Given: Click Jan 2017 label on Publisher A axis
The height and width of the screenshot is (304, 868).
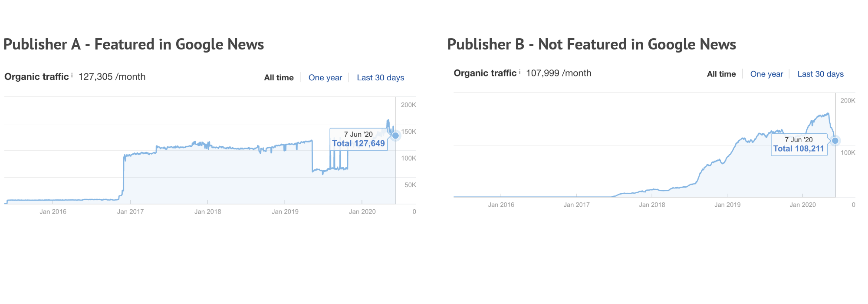Looking at the screenshot, I should point(130,211).
